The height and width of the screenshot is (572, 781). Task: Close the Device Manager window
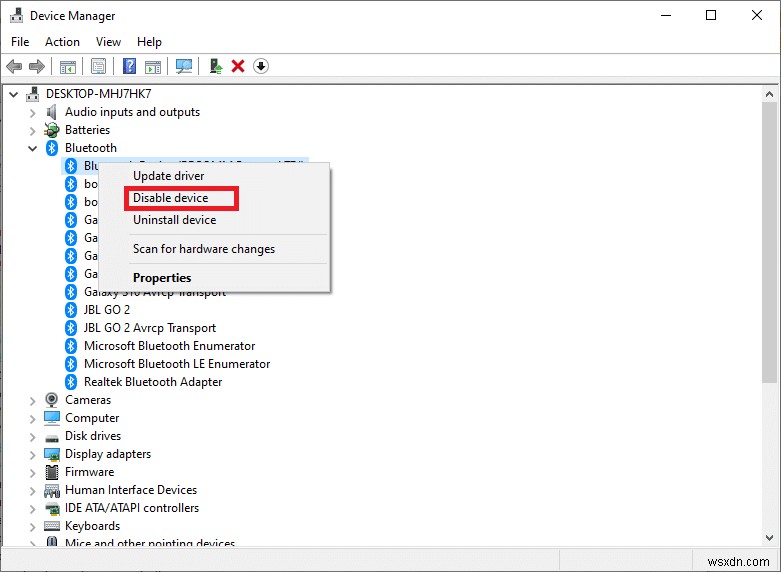(x=757, y=15)
